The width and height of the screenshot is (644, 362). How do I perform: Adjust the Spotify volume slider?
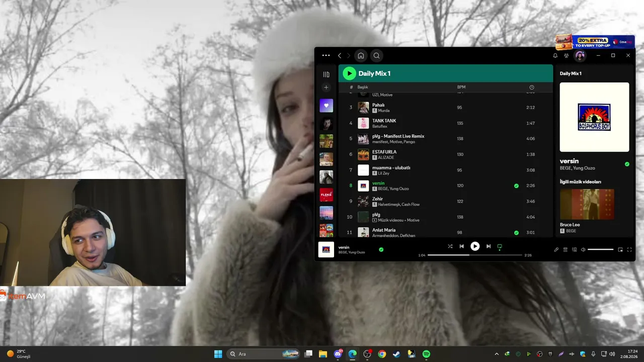pos(601,249)
